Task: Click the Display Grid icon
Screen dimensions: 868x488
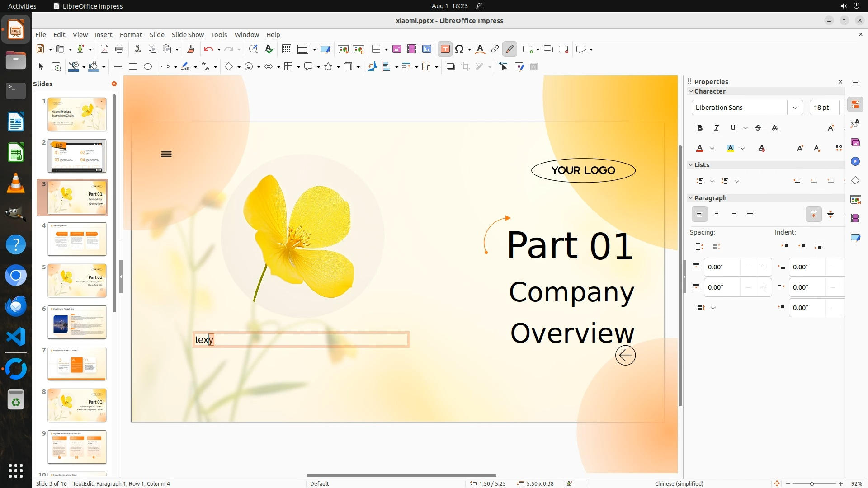Action: point(286,49)
